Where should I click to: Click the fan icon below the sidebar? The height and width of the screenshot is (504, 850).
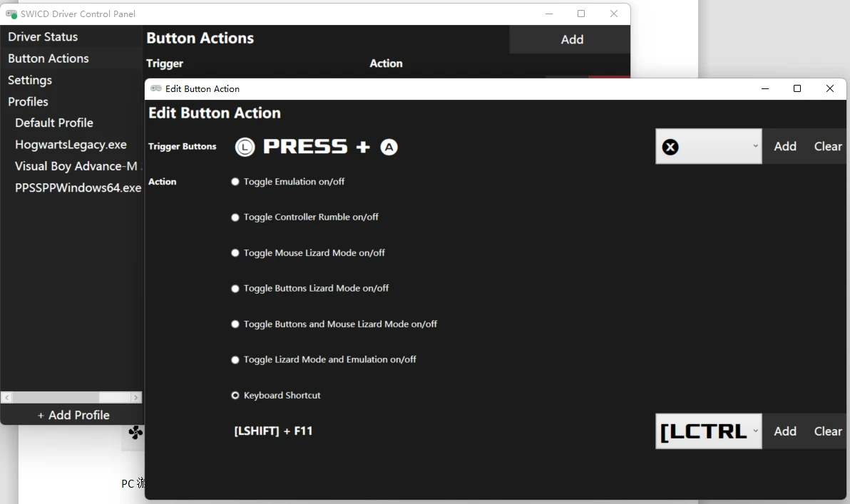[135, 432]
